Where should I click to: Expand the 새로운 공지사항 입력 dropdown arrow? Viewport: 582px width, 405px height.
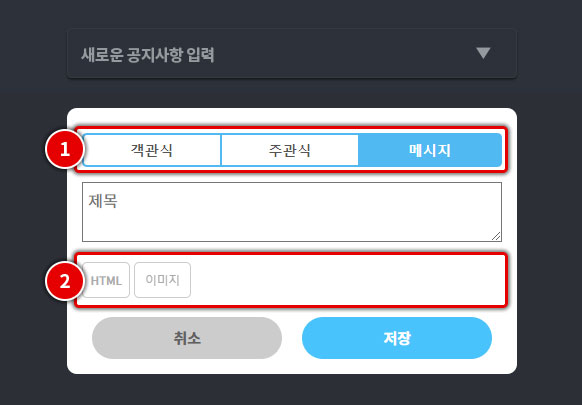(483, 53)
